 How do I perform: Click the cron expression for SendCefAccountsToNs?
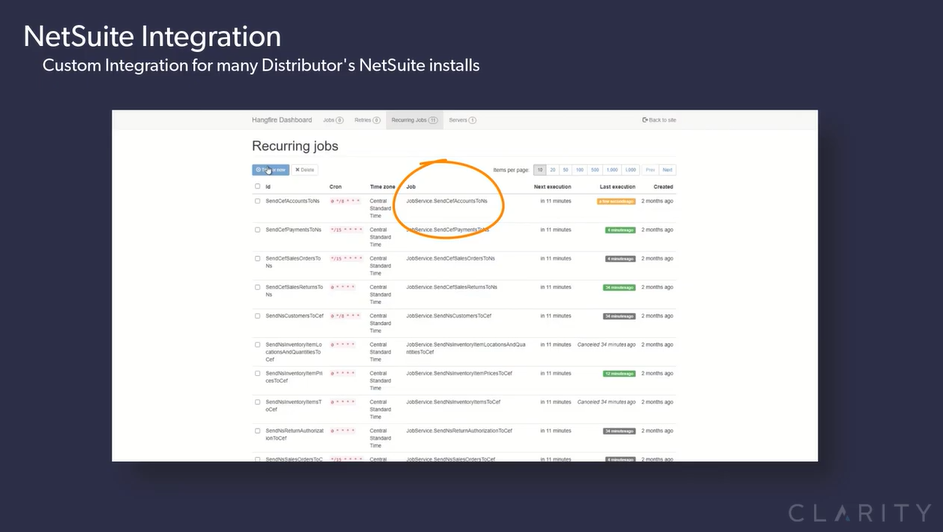coord(345,201)
